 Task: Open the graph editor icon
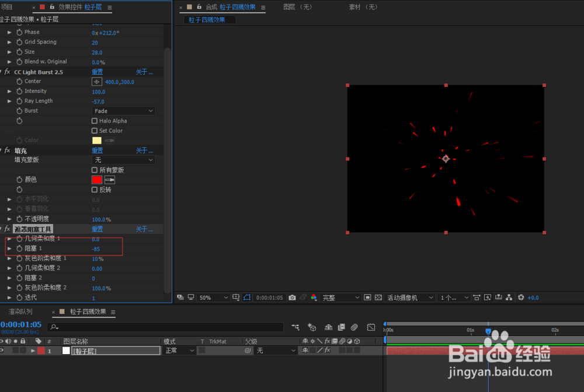click(x=371, y=327)
